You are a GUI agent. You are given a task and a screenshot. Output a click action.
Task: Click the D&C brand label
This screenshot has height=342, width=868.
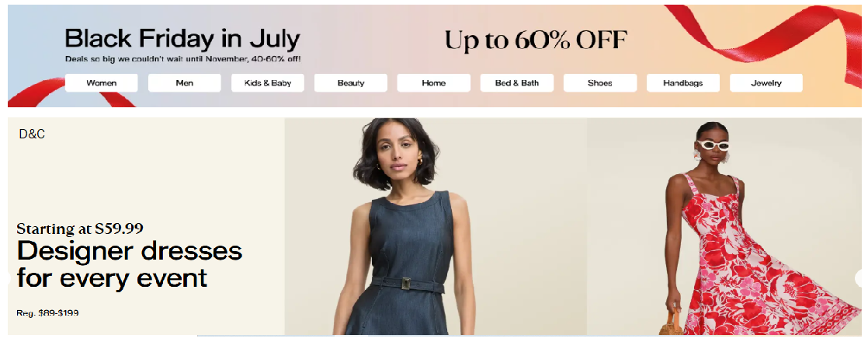coord(32,134)
